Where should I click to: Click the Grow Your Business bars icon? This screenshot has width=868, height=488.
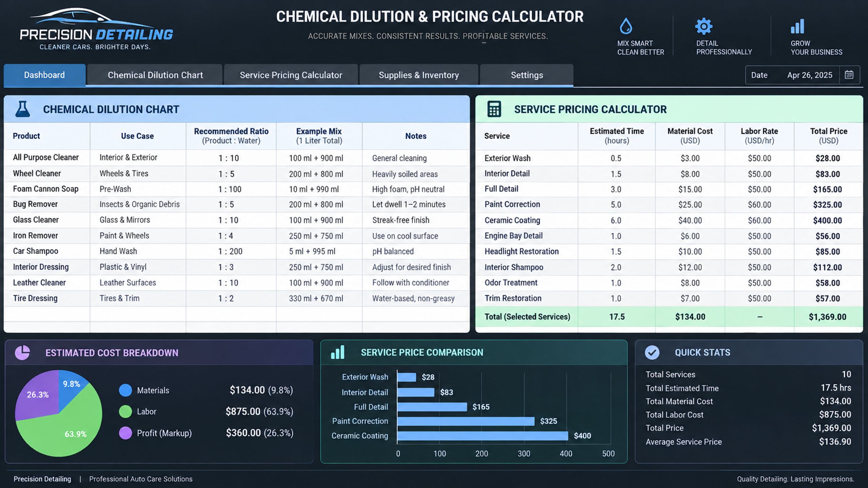(797, 26)
